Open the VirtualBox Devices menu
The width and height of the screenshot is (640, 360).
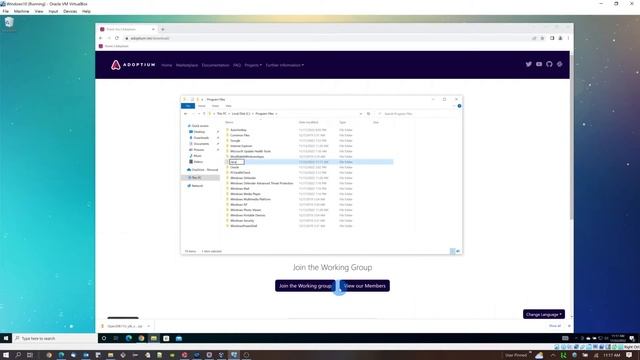click(70, 11)
